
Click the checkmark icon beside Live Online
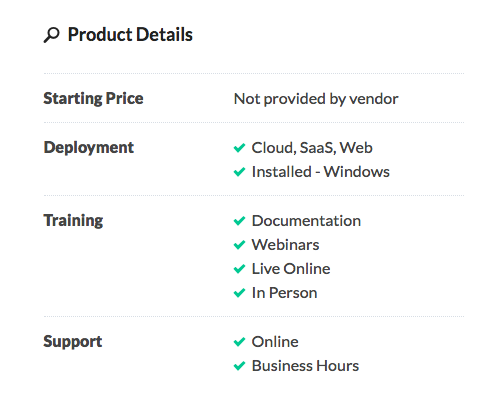[x=239, y=269]
